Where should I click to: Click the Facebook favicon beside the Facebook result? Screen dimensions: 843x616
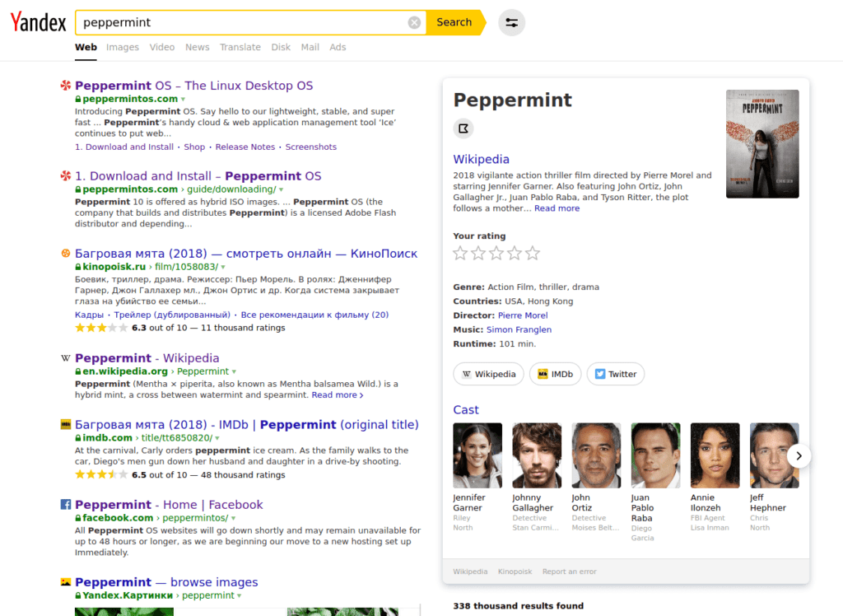pos(66,505)
